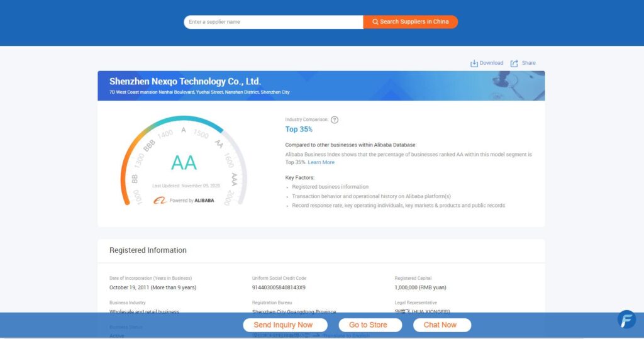Click 'Compared to other businesses within Alibaba Database' text
This screenshot has height=339, width=644.
(351, 145)
